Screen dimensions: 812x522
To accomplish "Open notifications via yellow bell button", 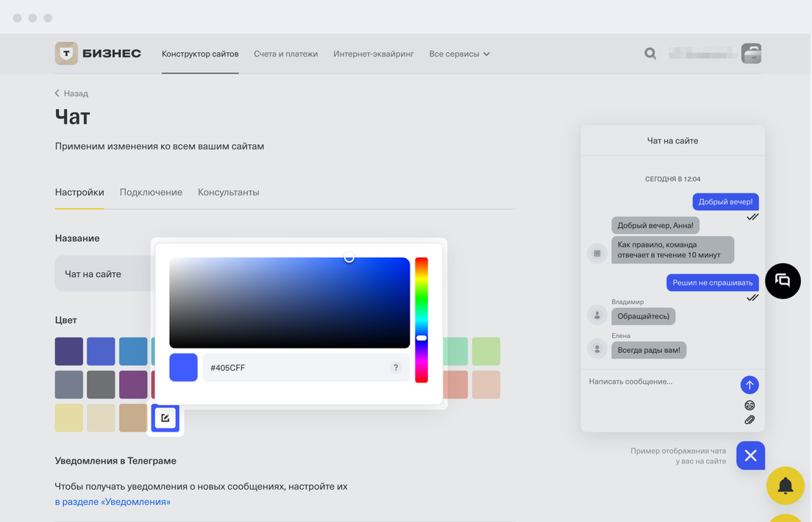I will tap(785, 485).
